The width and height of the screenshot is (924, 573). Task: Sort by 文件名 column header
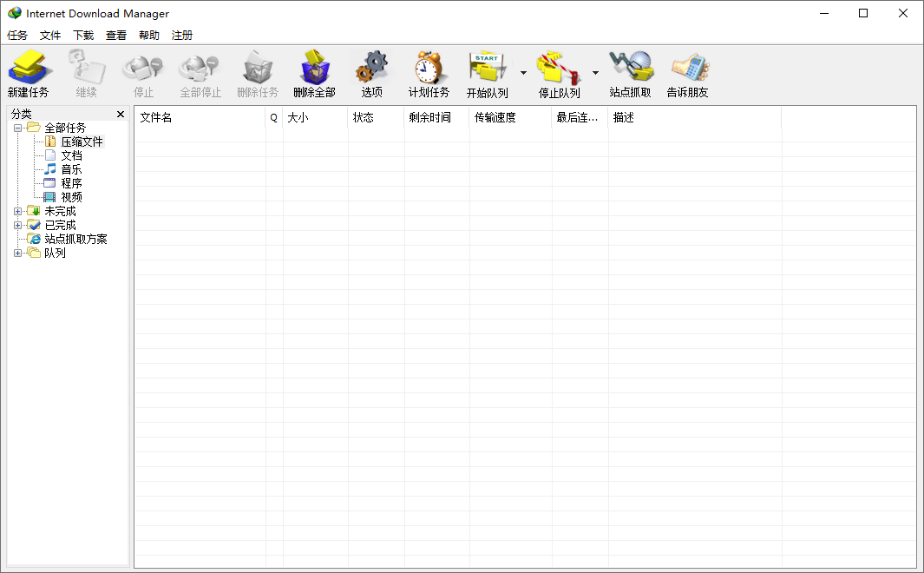pos(200,117)
